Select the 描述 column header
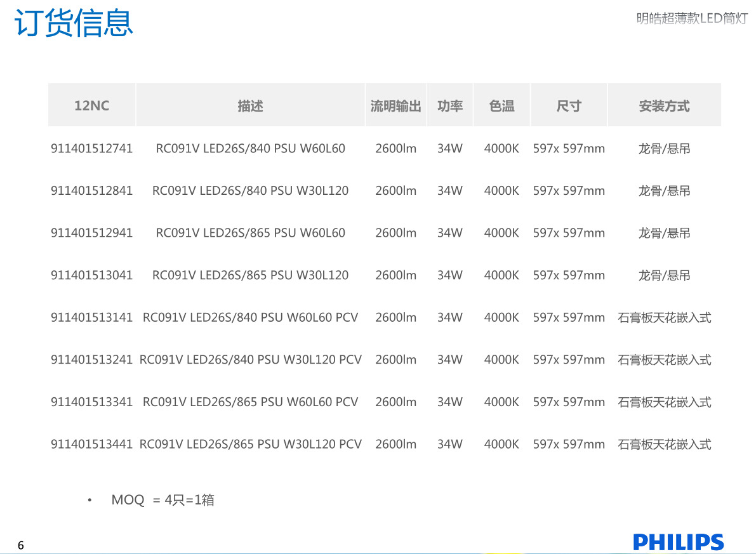 [250, 105]
